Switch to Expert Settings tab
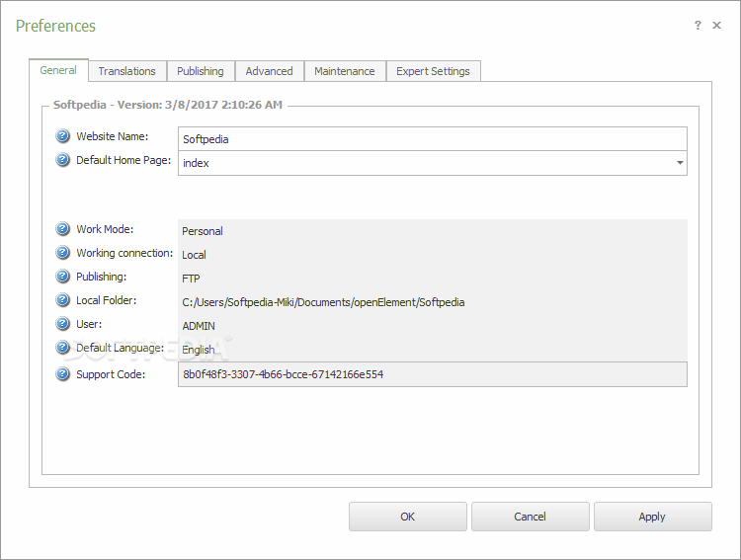Viewport: 741px width, 560px height. pyautogui.click(x=433, y=71)
